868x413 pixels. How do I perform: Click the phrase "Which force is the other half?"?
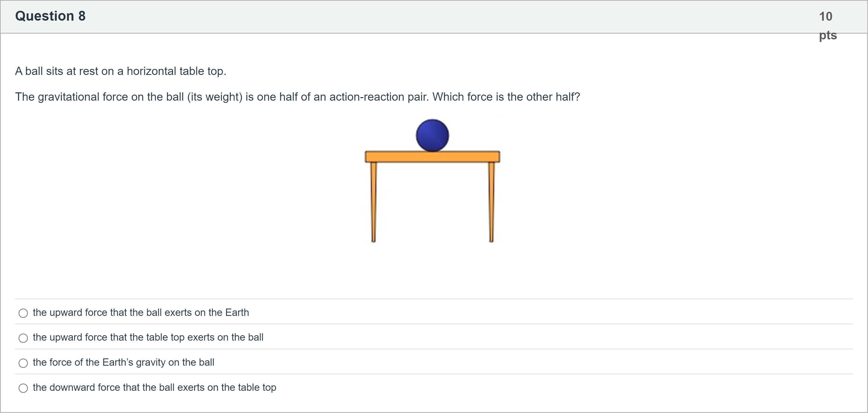coord(506,97)
